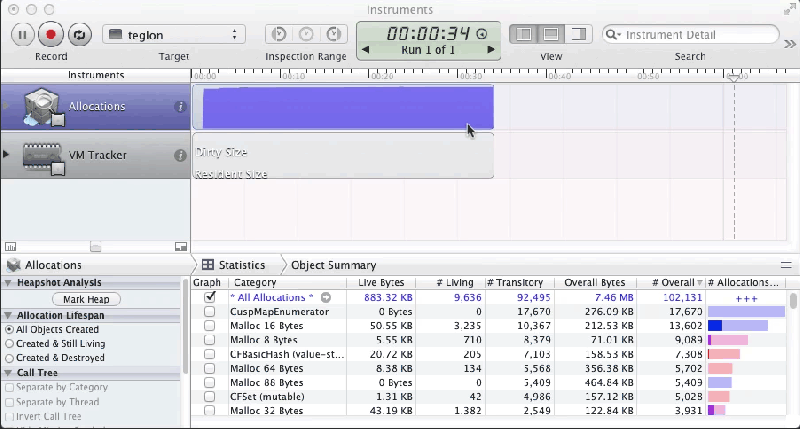The image size is (800, 429).
Task: Toggle Separate by Thread checkbox
Action: (9, 402)
